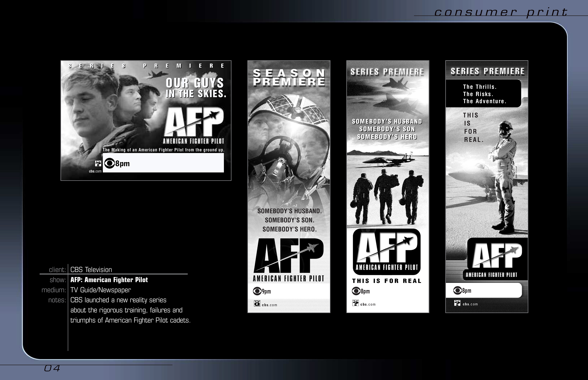Viewport: 588px width, 380px height.
Task: Click the AFP: American Fighter Pilot show title
Action: pos(109,280)
